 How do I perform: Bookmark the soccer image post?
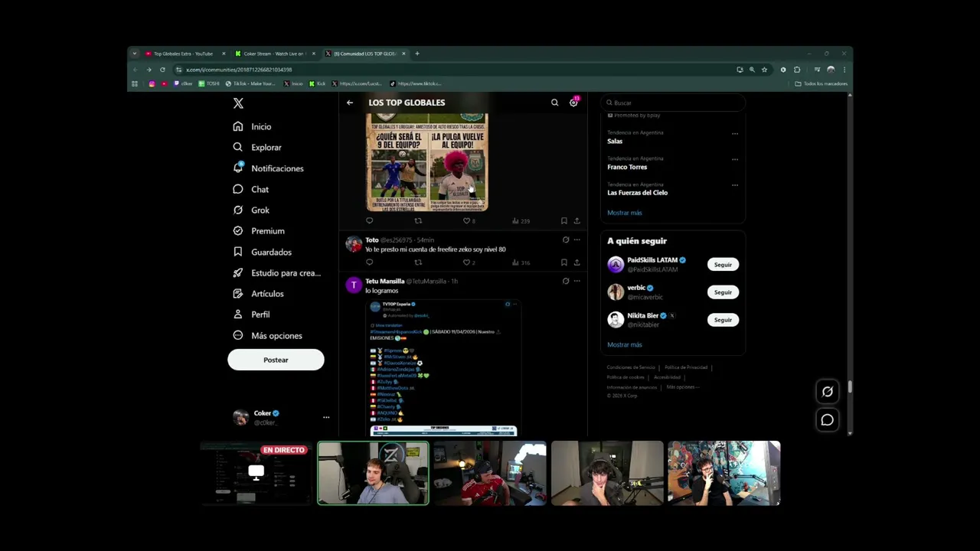564,220
